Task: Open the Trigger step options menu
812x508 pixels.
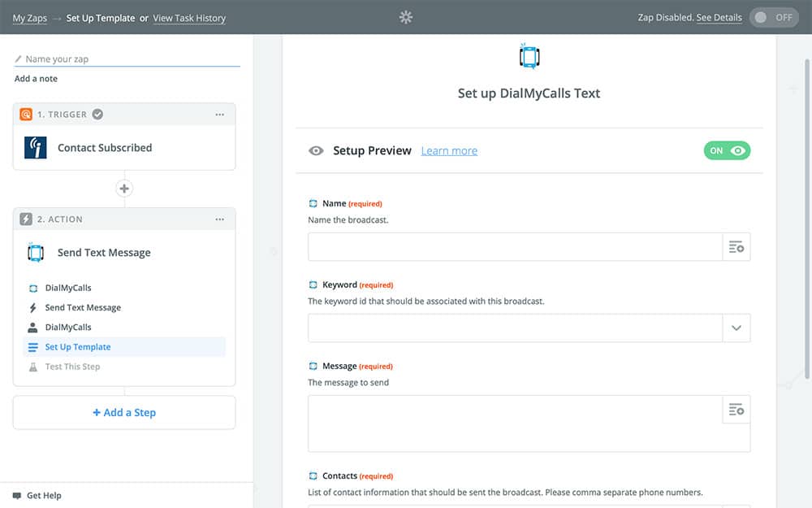Action: pyautogui.click(x=219, y=115)
